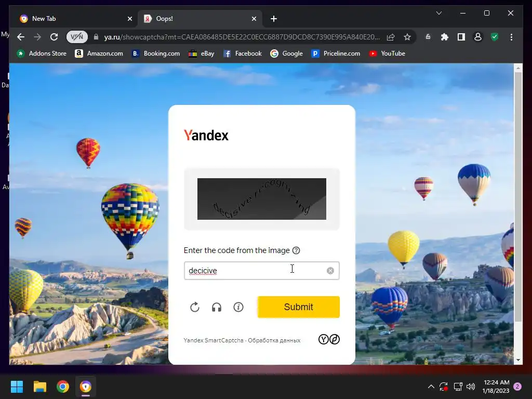The image size is (532, 399).
Task: Click the captcha image with distorted words
Action: tap(262, 199)
